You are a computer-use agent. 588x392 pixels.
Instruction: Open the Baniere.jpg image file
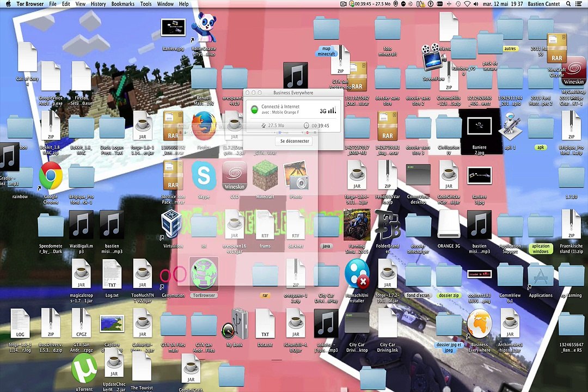(173, 27)
